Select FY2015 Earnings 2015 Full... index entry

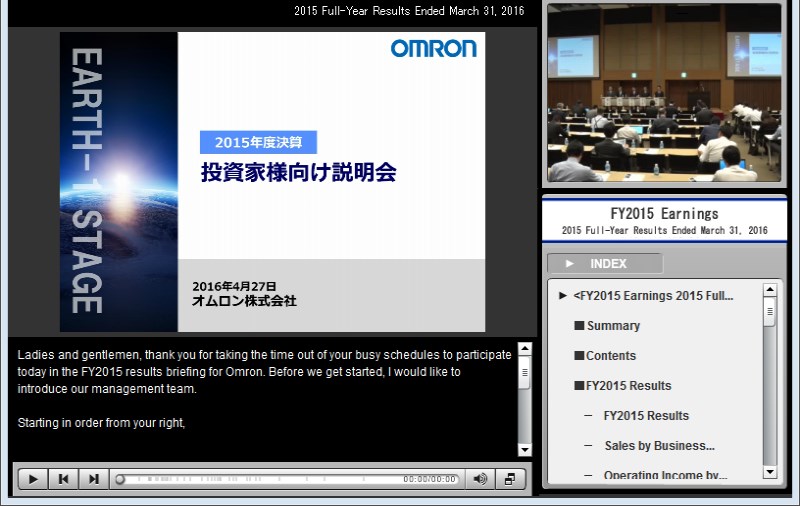(x=653, y=296)
